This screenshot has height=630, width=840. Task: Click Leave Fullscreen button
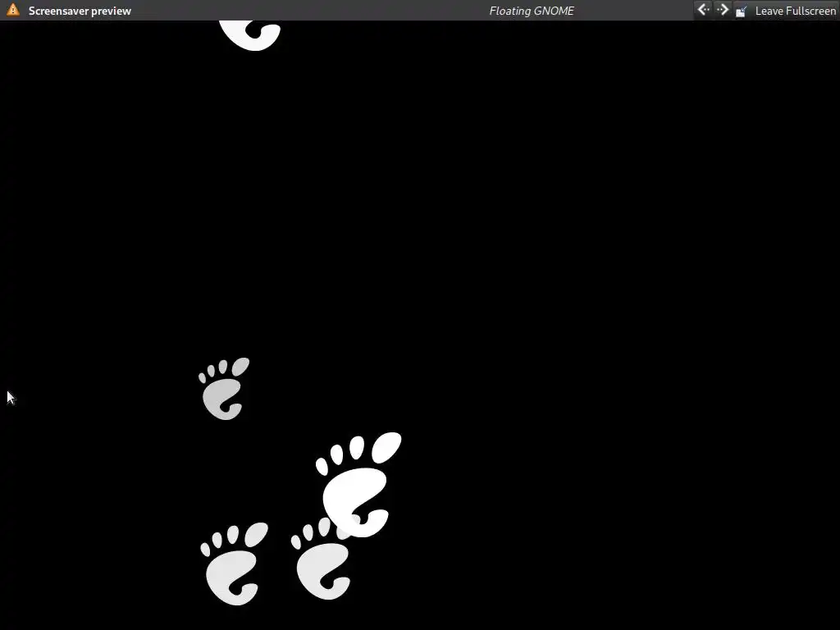pos(785,11)
